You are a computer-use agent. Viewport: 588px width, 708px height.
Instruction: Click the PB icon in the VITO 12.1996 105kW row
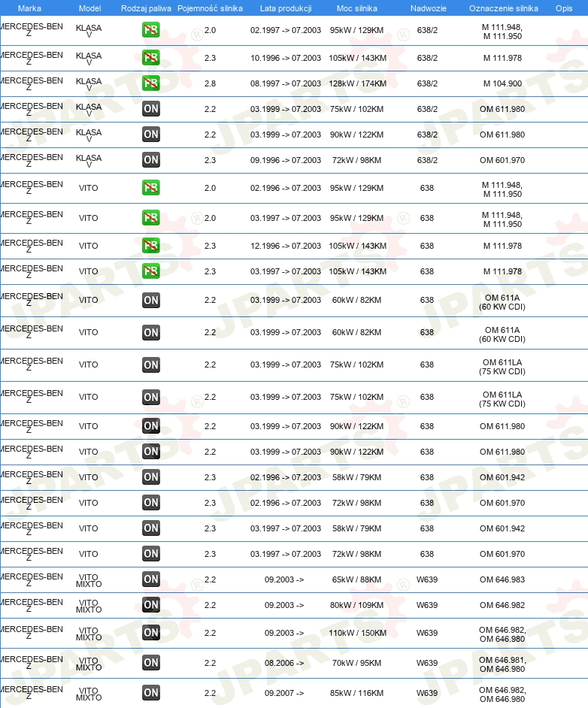151,246
